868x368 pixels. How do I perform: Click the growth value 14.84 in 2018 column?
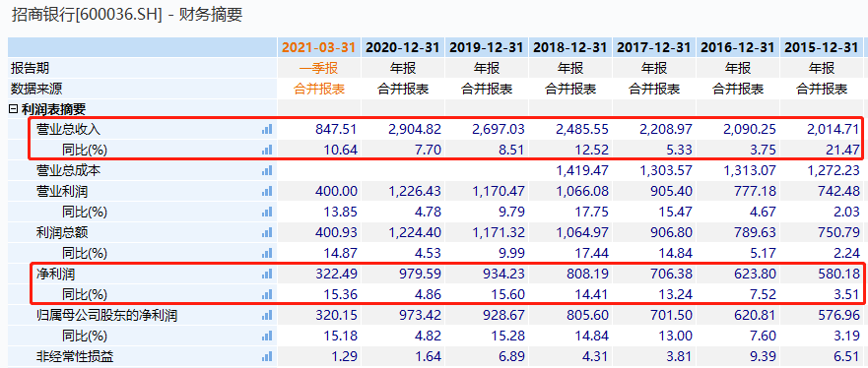(x=592, y=336)
